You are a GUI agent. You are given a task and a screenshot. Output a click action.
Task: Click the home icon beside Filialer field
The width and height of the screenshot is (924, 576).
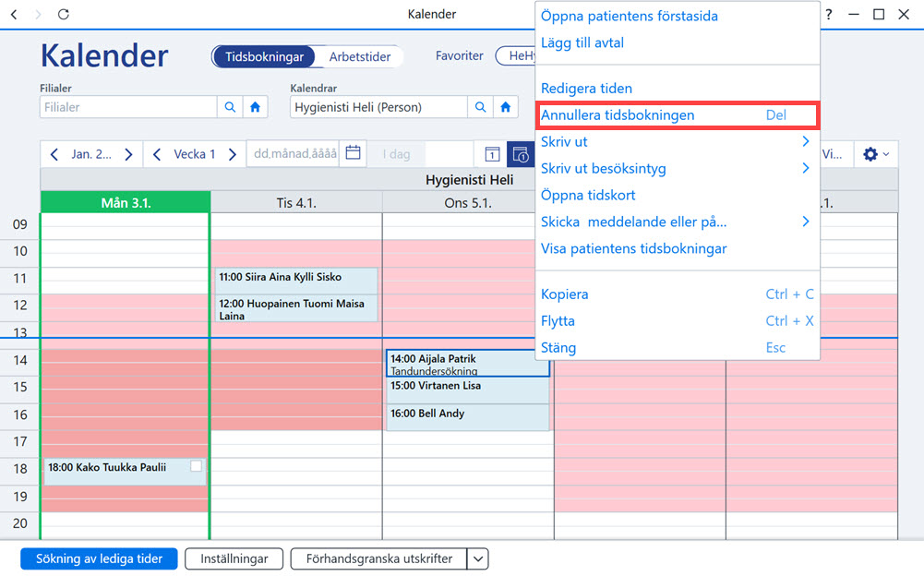point(255,107)
